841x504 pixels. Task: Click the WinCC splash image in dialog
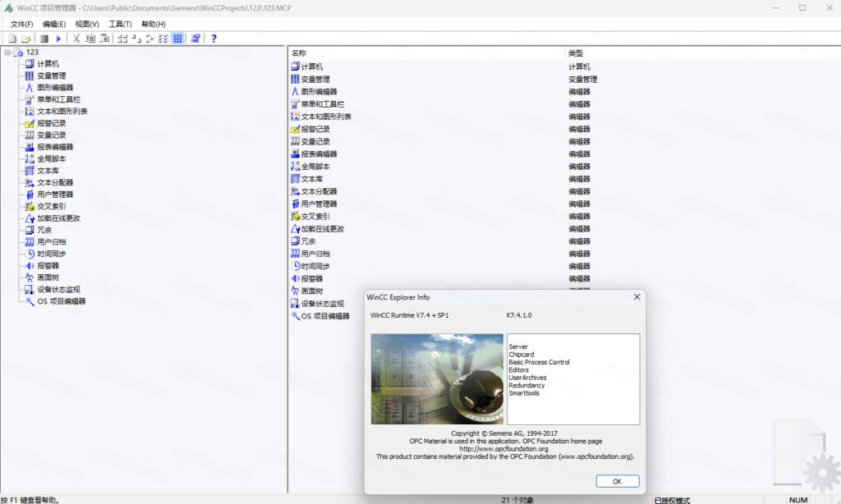tap(437, 379)
